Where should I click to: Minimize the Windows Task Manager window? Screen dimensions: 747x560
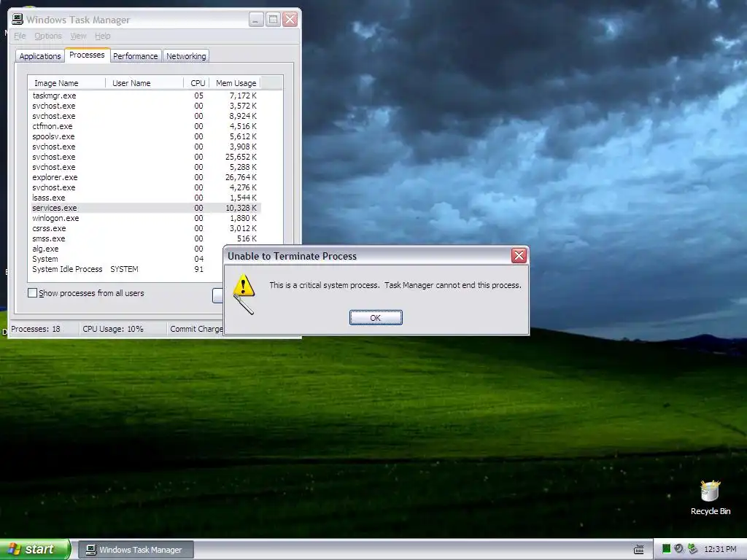(256, 20)
